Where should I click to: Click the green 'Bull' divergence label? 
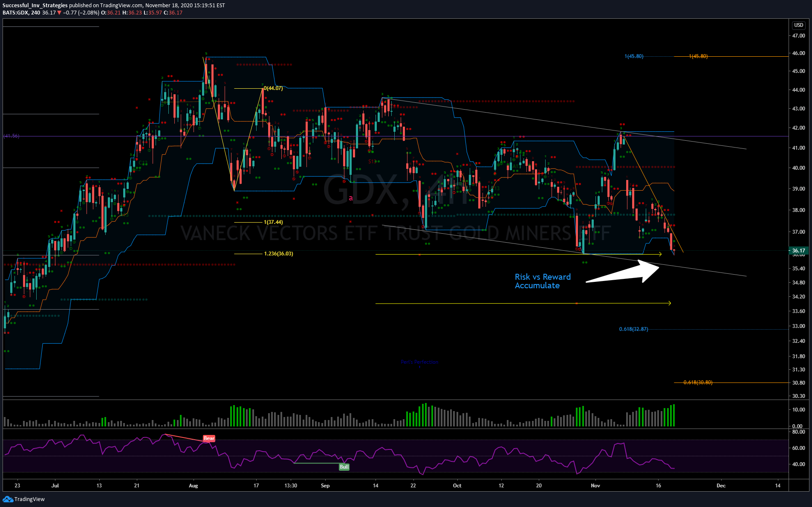pos(344,467)
